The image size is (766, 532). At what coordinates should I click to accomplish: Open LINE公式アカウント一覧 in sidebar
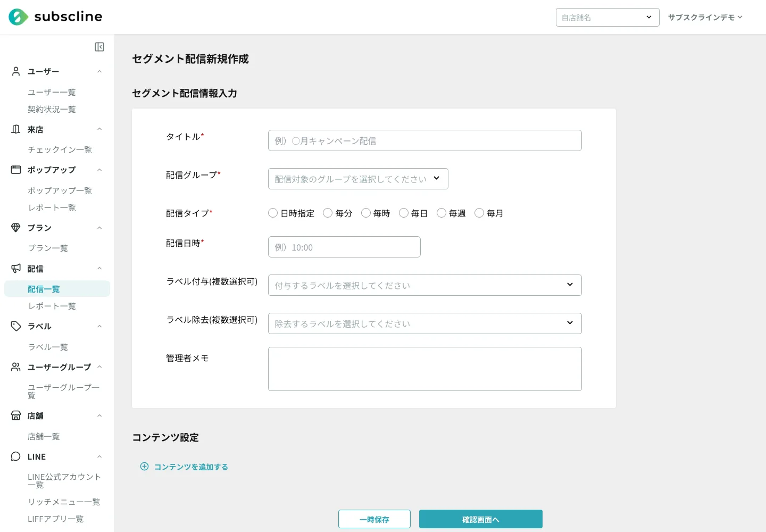[64, 480]
